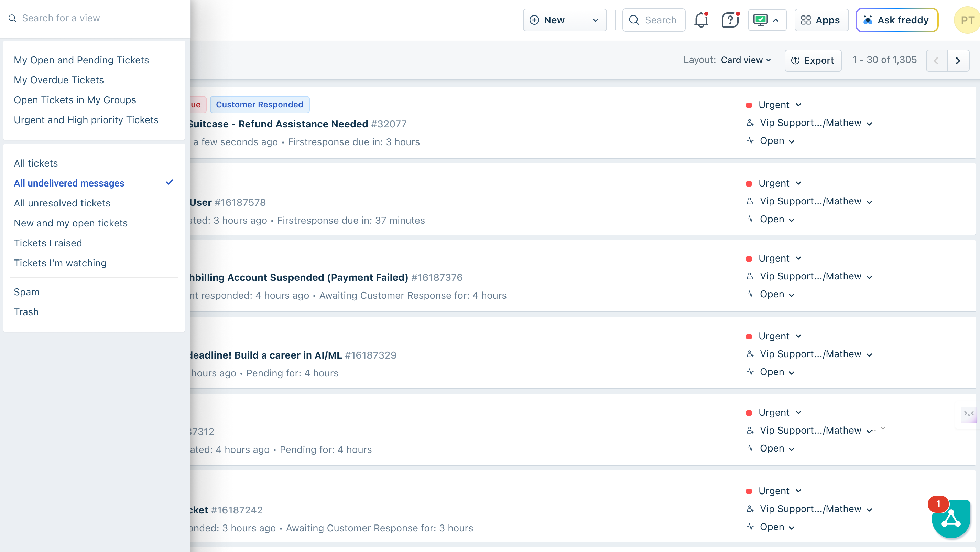The height and width of the screenshot is (552, 980).
Task: Open the help question mark icon
Action: (730, 20)
